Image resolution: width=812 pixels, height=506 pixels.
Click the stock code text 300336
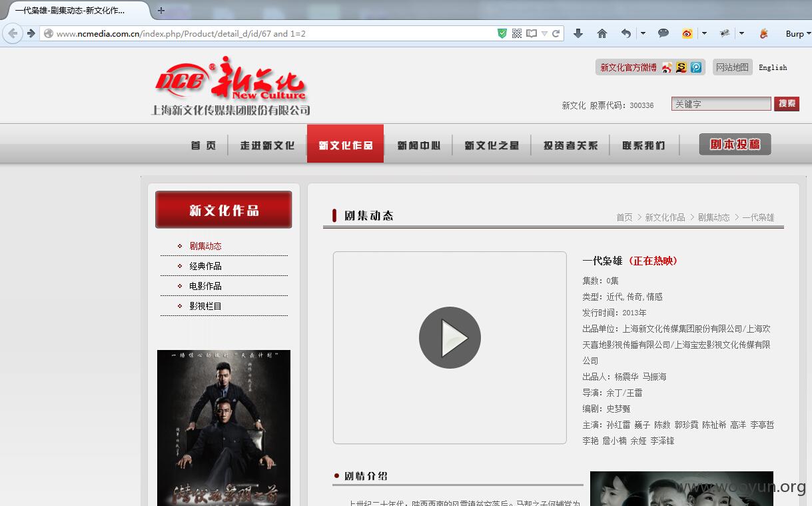point(641,105)
